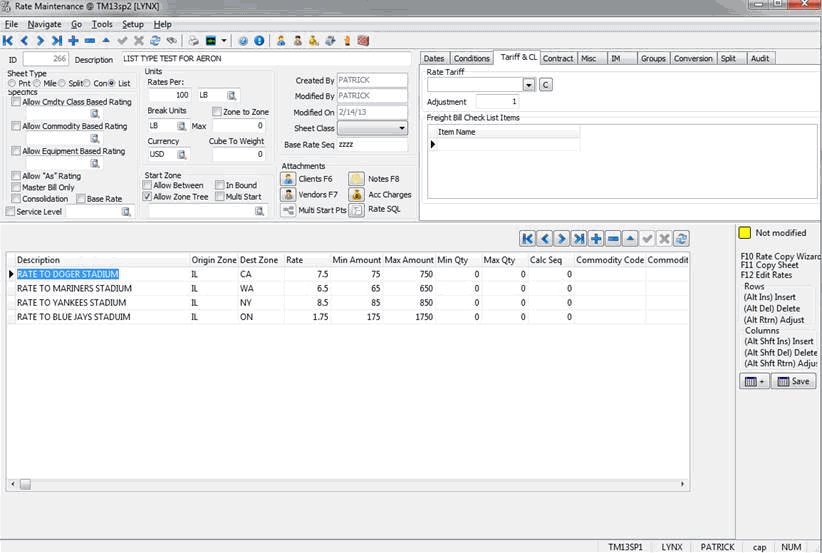Uncheck Allow Zone Tree checkbox
The height and width of the screenshot is (553, 822).
click(148, 197)
